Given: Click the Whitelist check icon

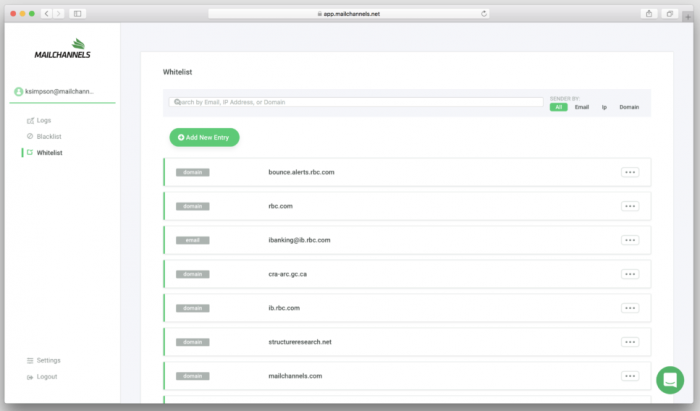Looking at the screenshot, I should click(30, 152).
